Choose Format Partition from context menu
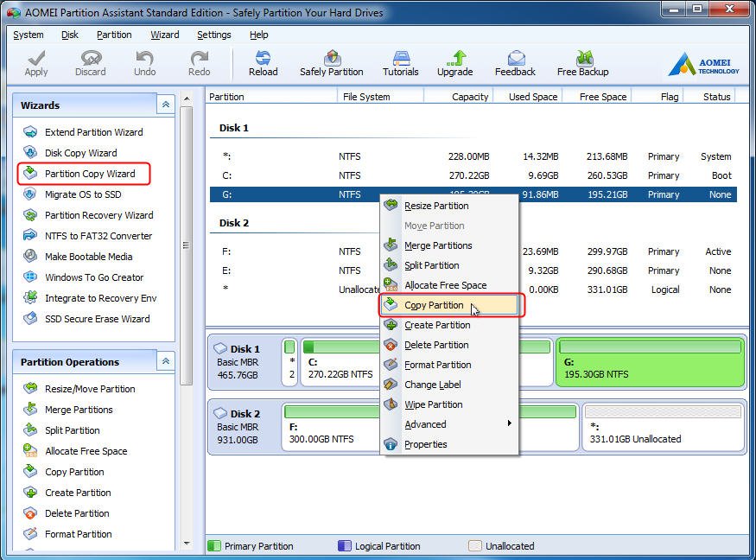 (449, 365)
